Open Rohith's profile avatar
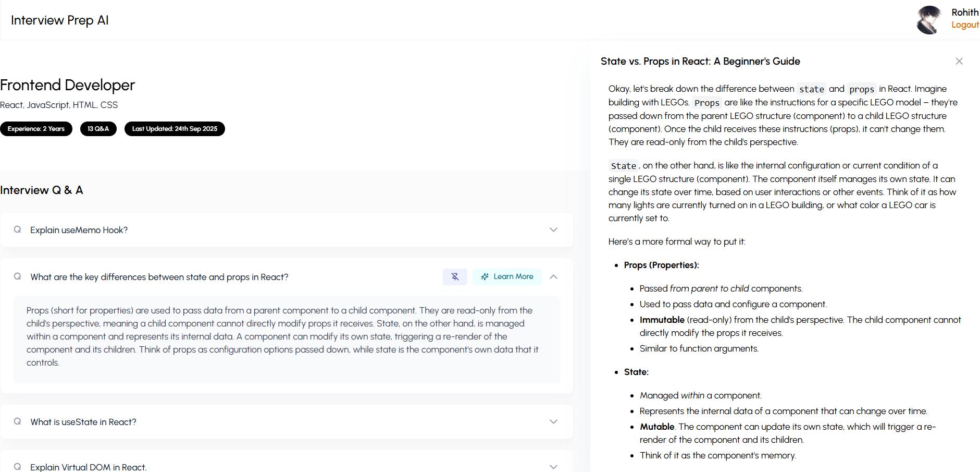The height and width of the screenshot is (472, 980). tap(929, 20)
